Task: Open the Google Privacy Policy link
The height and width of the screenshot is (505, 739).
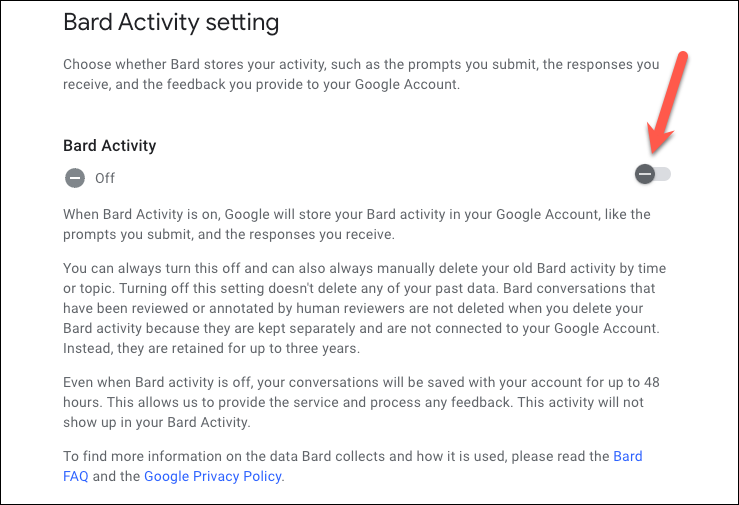Action: coord(214,476)
